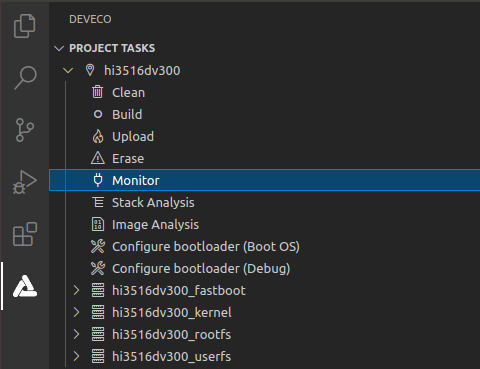Click the hi3516dv300_rootfs label

coord(172,335)
